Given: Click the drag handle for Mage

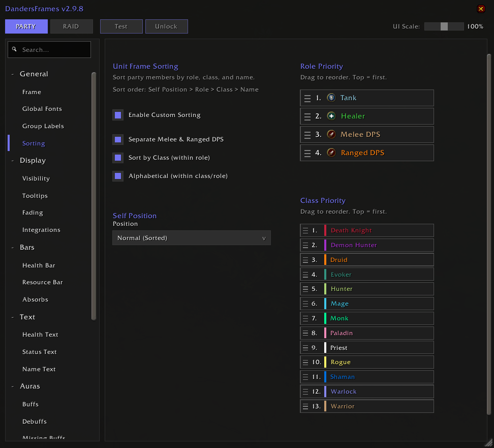Looking at the screenshot, I should coord(305,304).
